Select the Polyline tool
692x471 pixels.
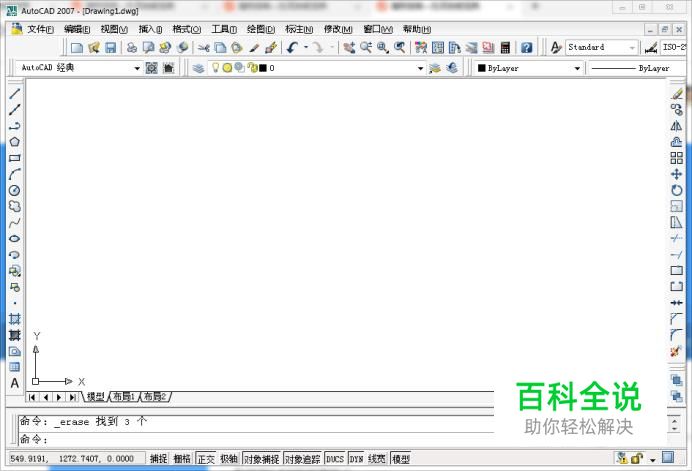(15, 126)
